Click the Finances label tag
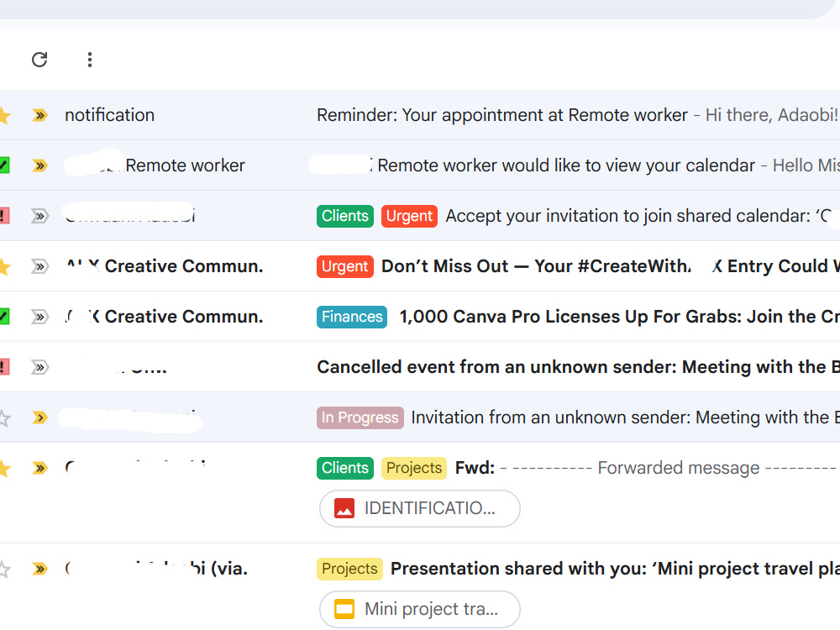 [x=352, y=317]
